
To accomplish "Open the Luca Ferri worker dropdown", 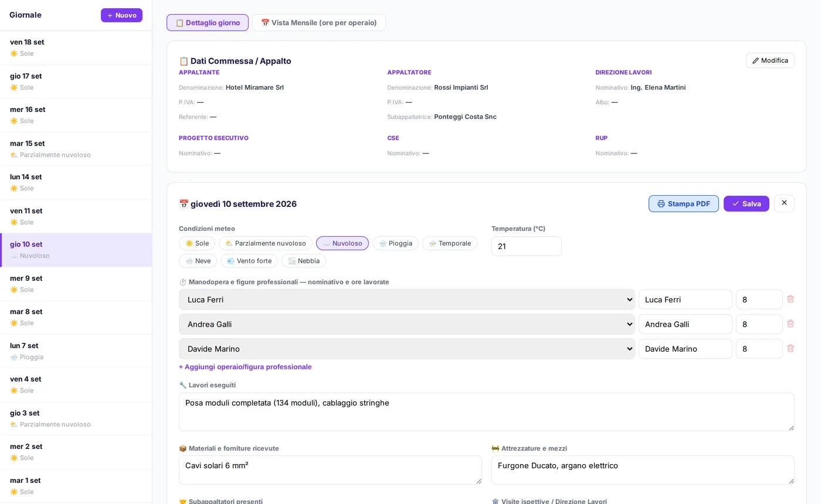I will 407,299.
